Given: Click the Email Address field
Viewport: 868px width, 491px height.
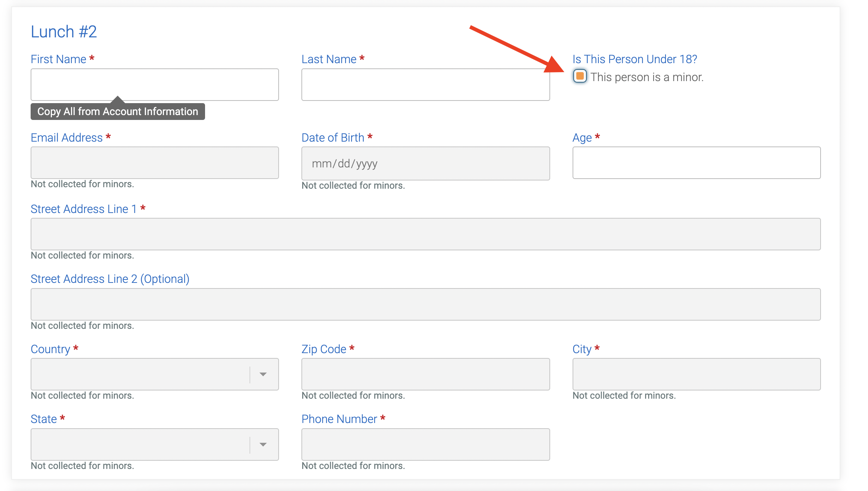Looking at the screenshot, I should pos(155,163).
